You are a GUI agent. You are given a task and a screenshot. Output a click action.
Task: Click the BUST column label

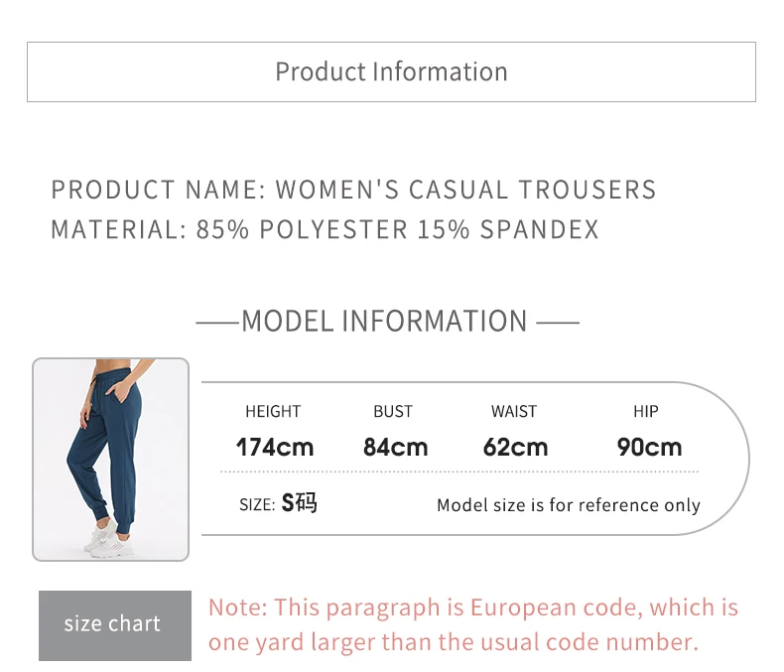point(393,412)
